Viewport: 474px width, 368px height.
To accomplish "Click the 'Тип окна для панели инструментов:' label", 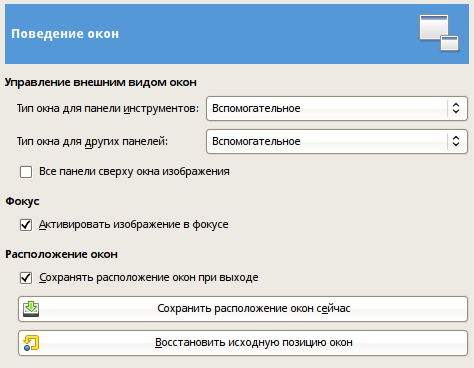I will 108,108.
